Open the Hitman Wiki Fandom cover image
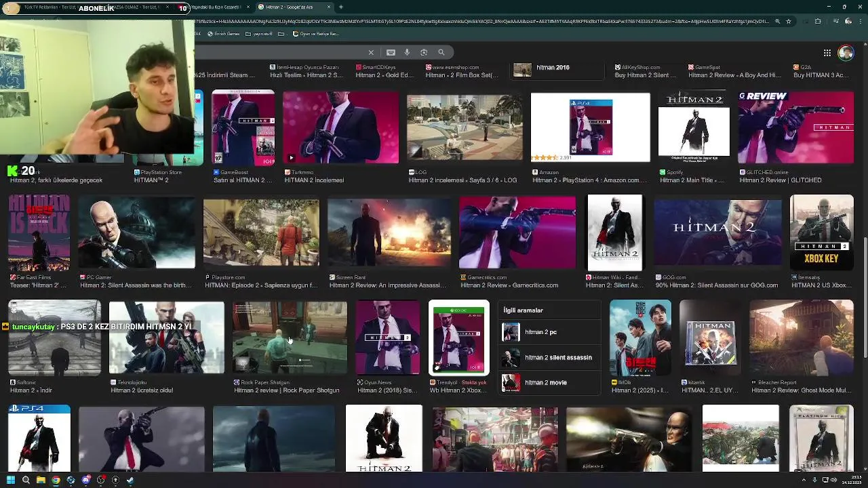This screenshot has width=868, height=488. coord(614,233)
